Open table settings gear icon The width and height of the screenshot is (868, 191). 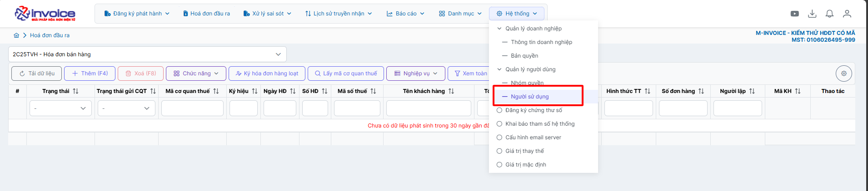(843, 73)
